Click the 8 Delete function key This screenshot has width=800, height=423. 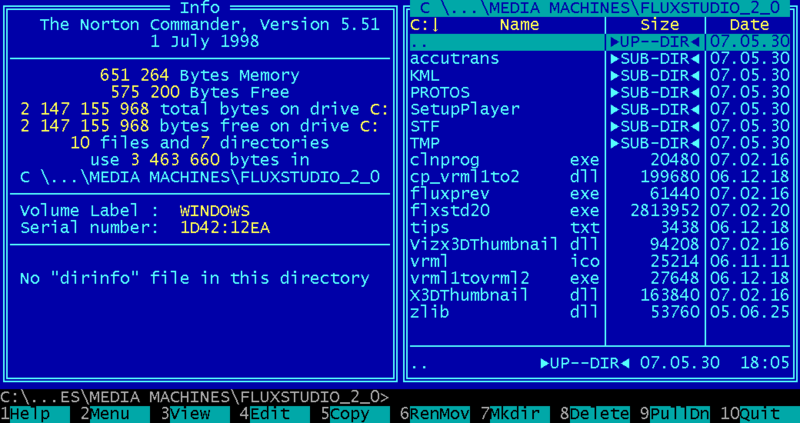coord(595,414)
